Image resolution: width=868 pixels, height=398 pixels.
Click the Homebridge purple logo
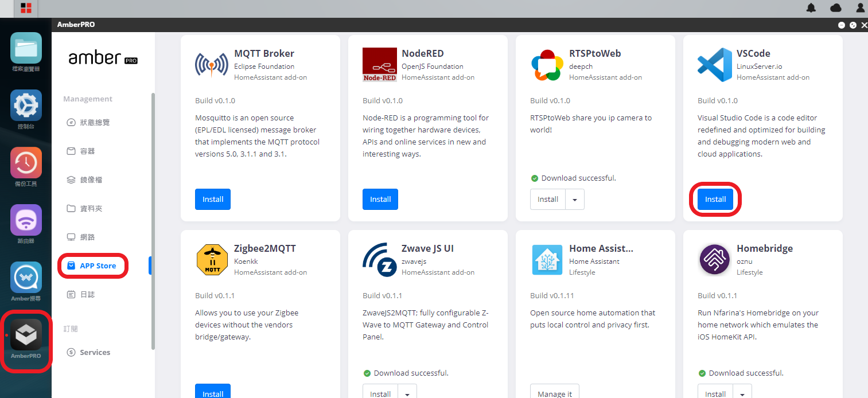[714, 260]
